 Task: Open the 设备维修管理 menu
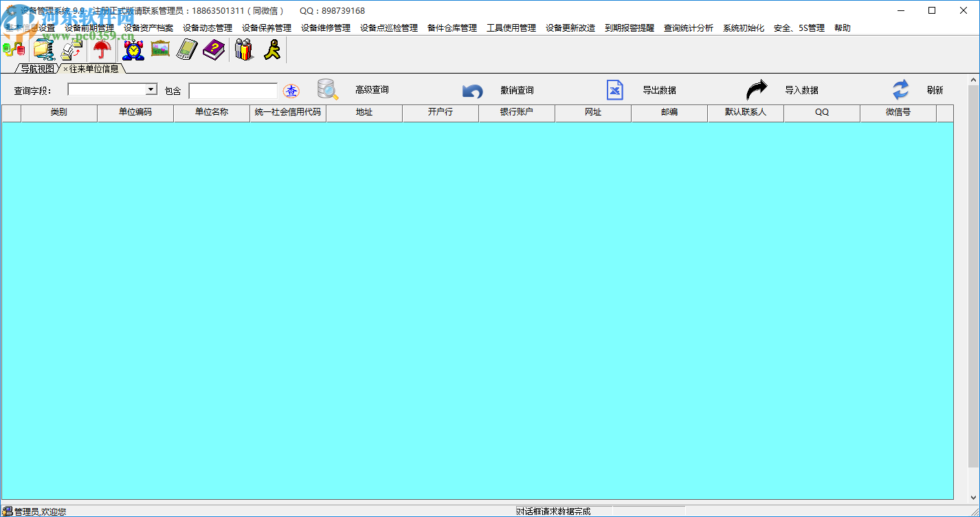pos(326,28)
